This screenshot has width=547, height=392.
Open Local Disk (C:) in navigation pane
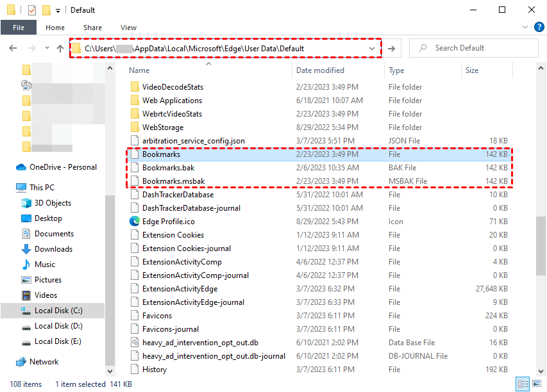click(x=53, y=311)
